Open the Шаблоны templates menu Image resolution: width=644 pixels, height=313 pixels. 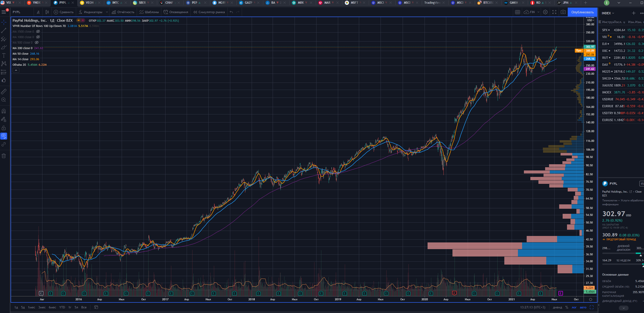[x=149, y=11]
